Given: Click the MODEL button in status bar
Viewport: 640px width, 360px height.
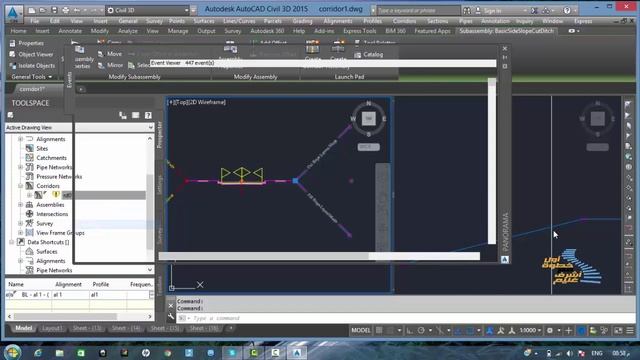Looking at the screenshot, I should coord(361,330).
